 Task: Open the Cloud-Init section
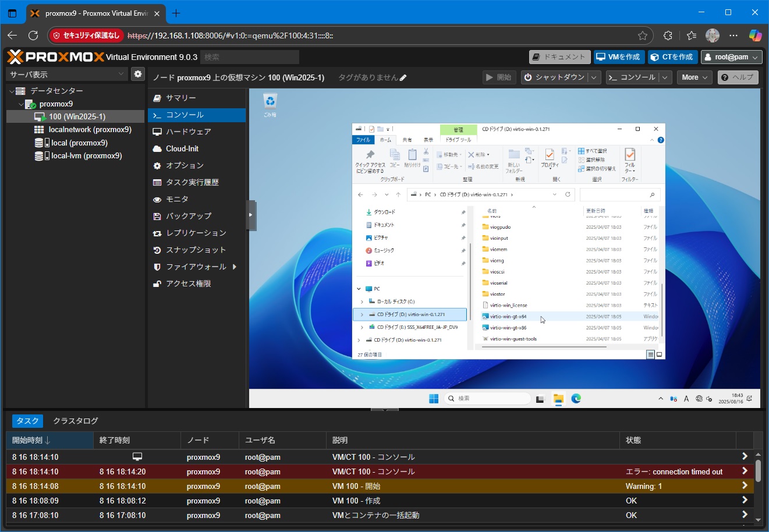point(197,148)
